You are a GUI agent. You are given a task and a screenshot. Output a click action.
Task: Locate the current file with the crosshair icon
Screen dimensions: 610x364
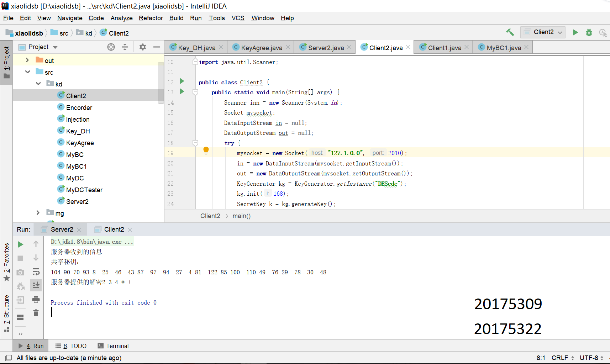[x=111, y=47]
